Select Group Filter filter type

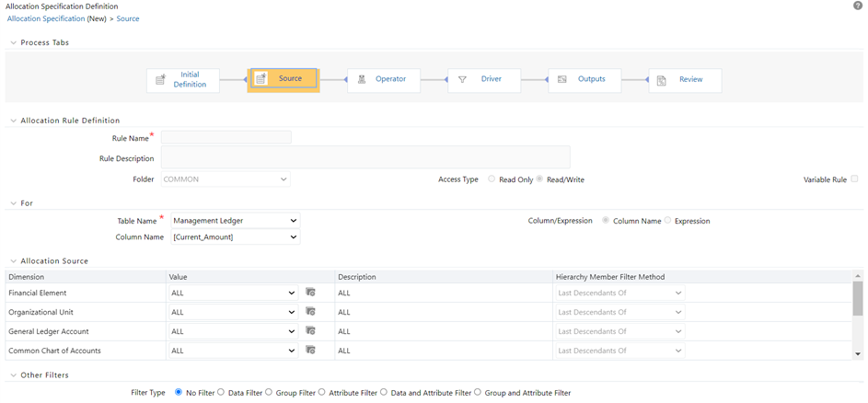[269, 392]
